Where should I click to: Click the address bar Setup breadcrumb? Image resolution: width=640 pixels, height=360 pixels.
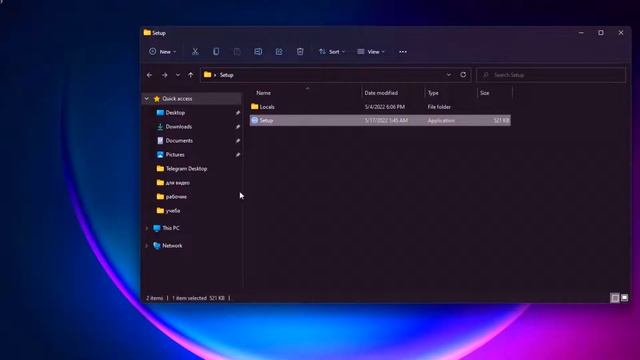(227, 75)
